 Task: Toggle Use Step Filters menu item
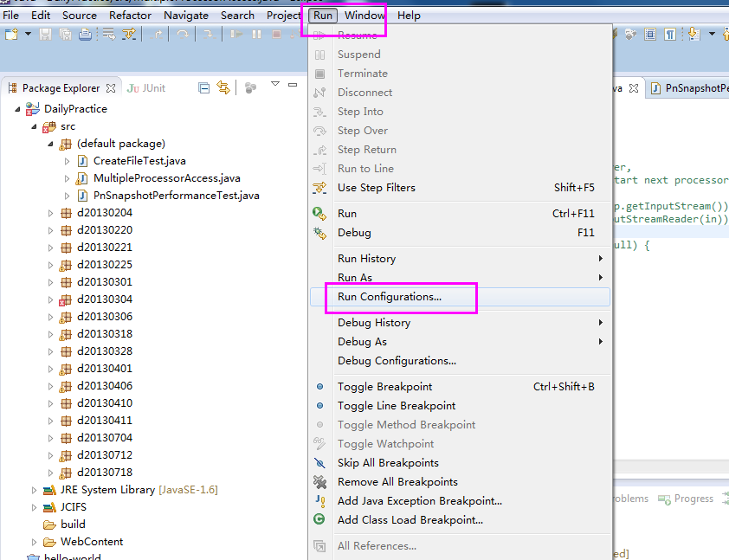pos(460,188)
